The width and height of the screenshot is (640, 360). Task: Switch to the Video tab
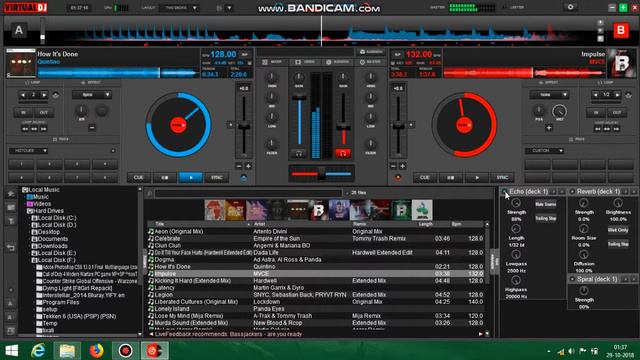[x=305, y=62]
